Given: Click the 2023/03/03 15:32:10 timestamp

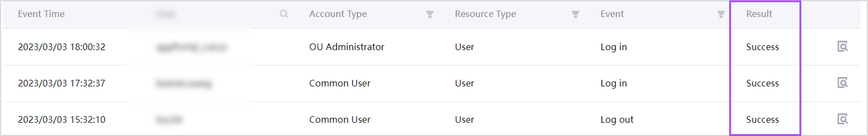Looking at the screenshot, I should click(61, 120).
